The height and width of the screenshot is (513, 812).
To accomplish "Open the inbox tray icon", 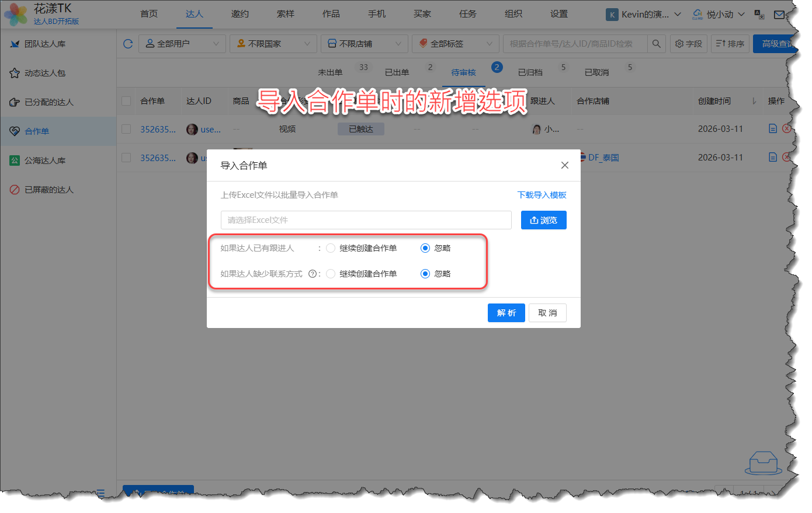I will point(763,463).
